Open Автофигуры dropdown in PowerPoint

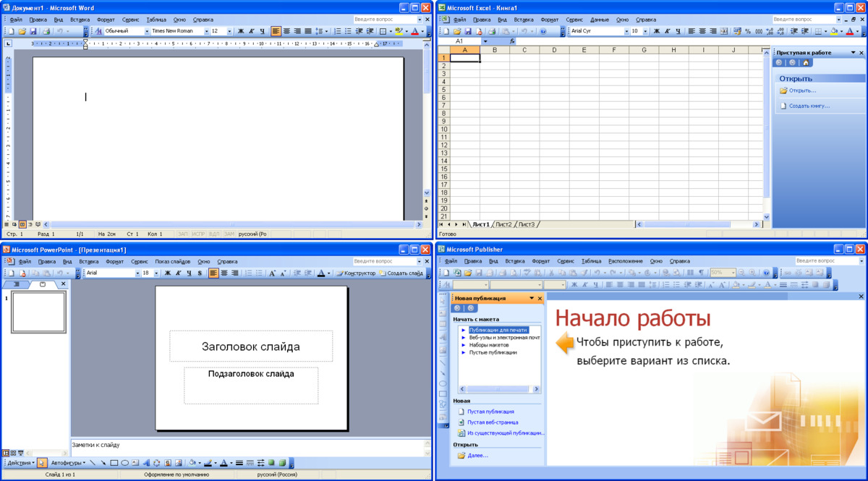pyautogui.click(x=67, y=463)
